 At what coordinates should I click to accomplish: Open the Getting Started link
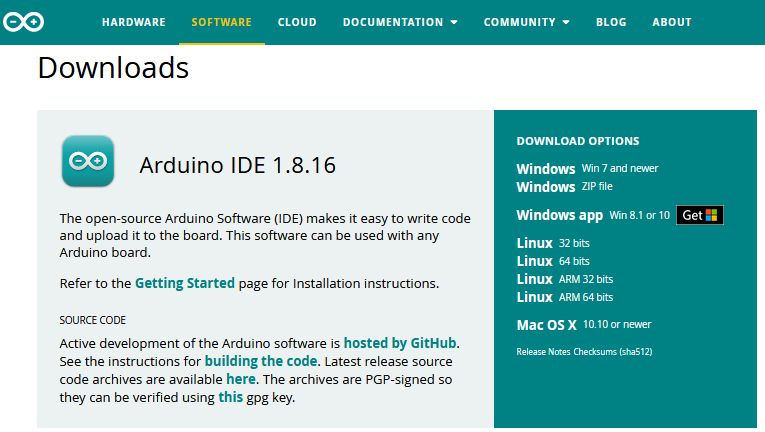click(184, 283)
